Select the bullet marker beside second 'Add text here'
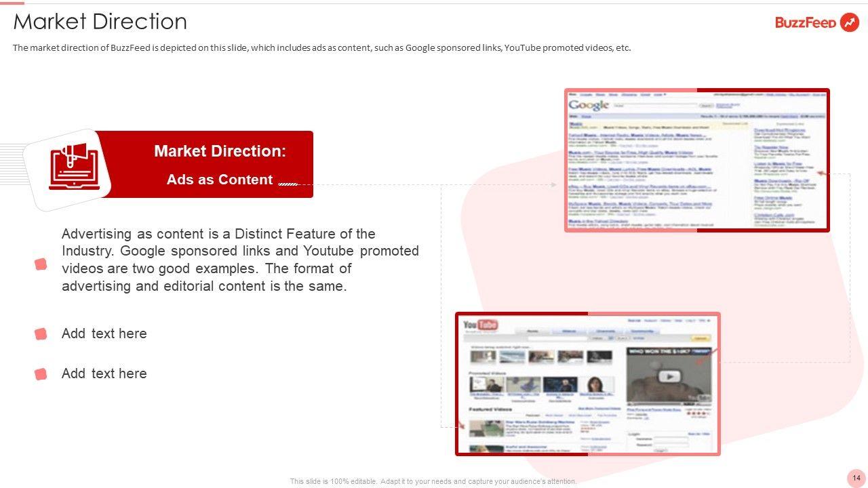The width and height of the screenshot is (868, 488). coord(41,373)
